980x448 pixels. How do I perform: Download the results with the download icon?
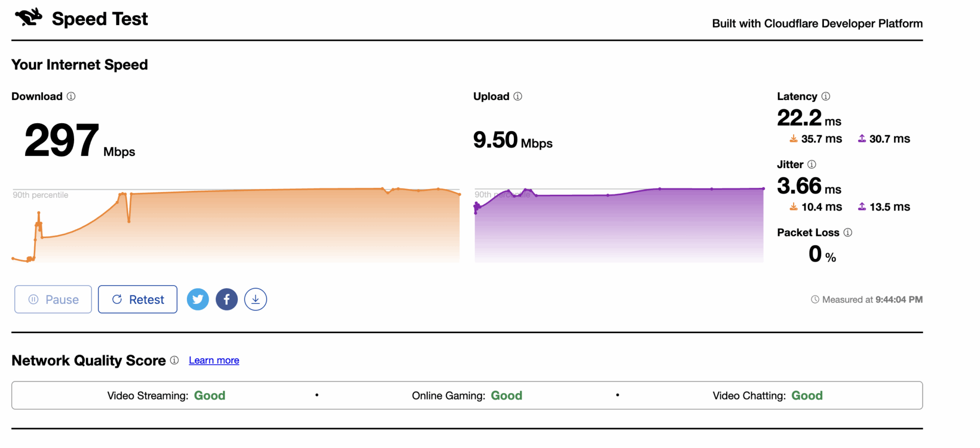tap(256, 299)
